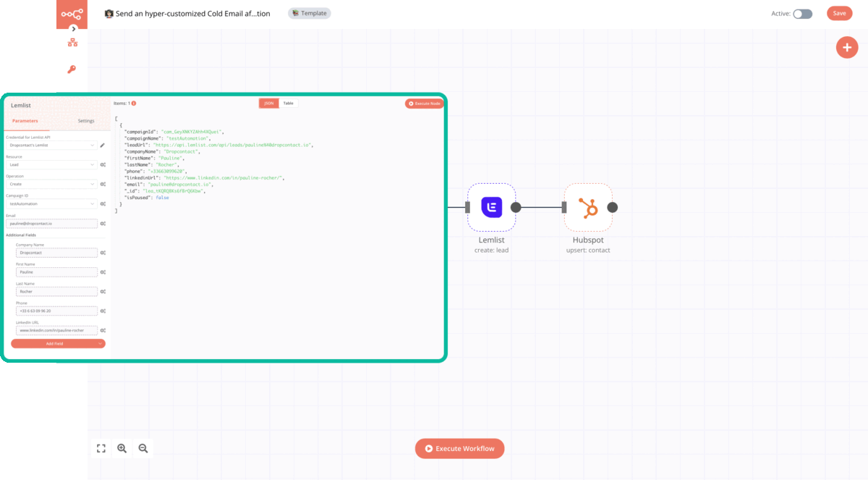Click the Execute Node button

423,104
